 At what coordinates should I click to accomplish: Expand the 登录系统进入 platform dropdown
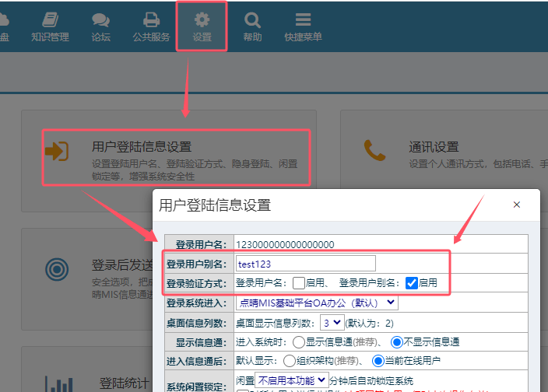pyautogui.click(x=316, y=303)
